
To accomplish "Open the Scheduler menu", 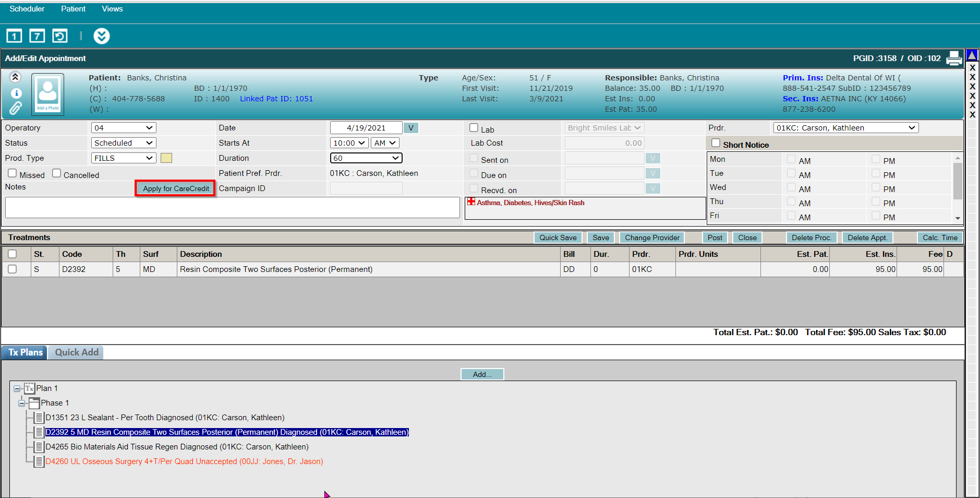I will click(27, 9).
